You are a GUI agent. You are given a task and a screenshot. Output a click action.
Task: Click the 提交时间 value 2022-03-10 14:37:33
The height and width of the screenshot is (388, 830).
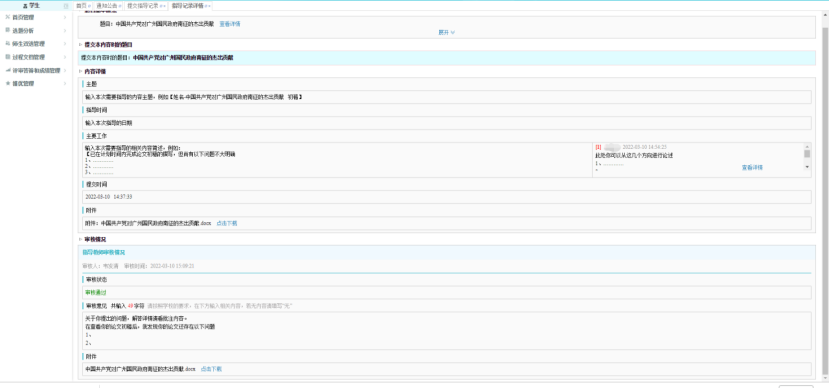(x=109, y=197)
